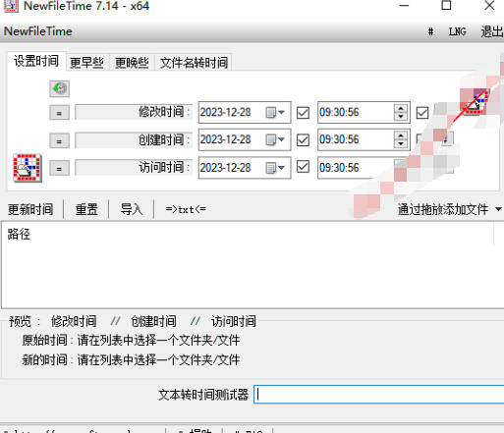Decrease the 创建时间 time with spinner down
Viewport: 504px width, 433px height.
(x=401, y=144)
